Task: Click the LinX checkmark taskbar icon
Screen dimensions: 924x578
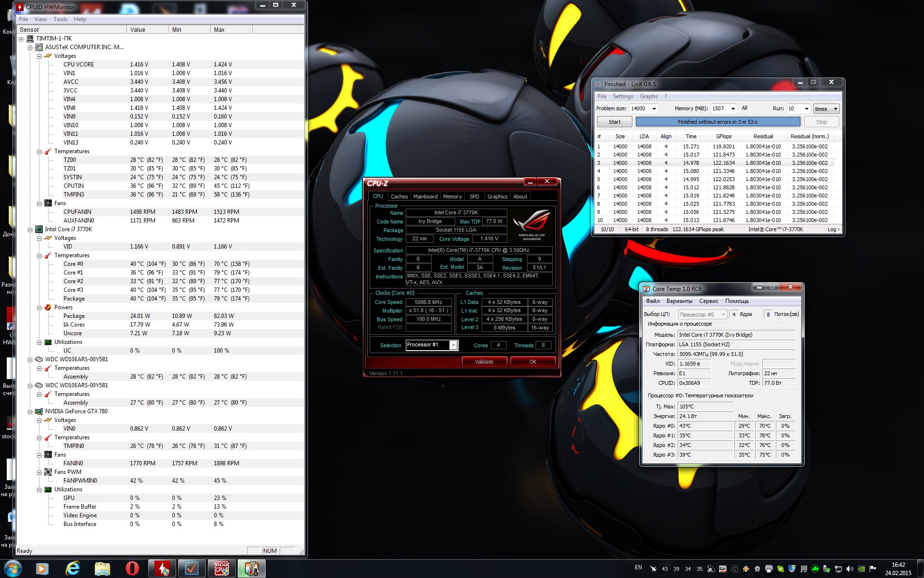Action: point(192,568)
